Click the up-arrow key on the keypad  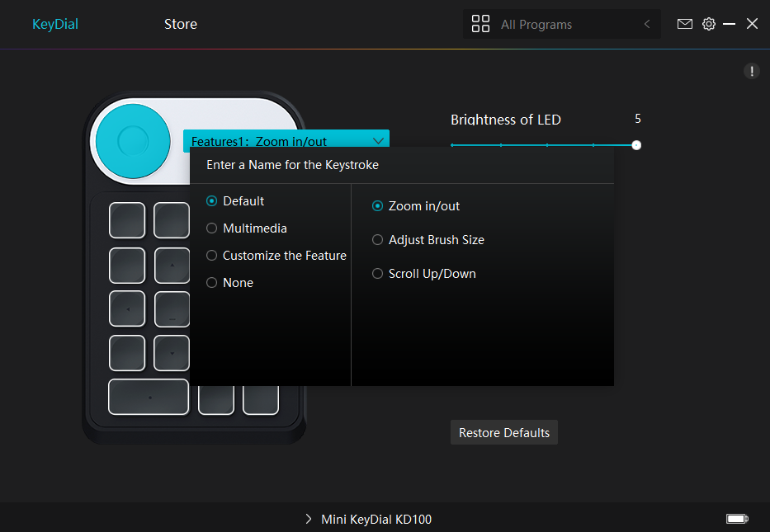tap(172, 266)
